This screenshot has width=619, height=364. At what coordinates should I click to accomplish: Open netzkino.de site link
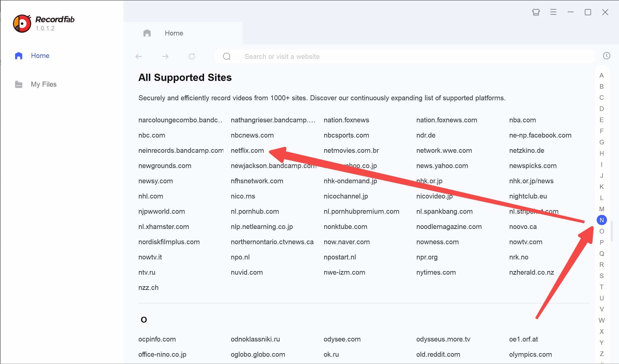526,150
